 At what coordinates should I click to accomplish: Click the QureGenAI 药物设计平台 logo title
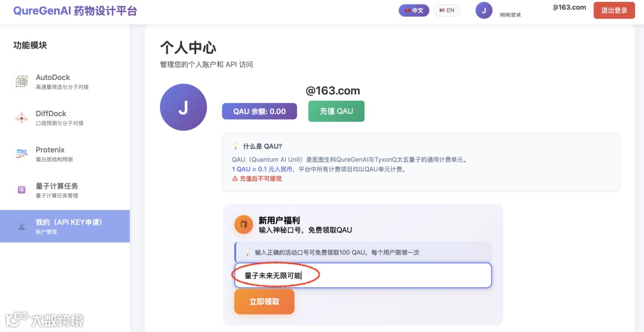point(75,11)
